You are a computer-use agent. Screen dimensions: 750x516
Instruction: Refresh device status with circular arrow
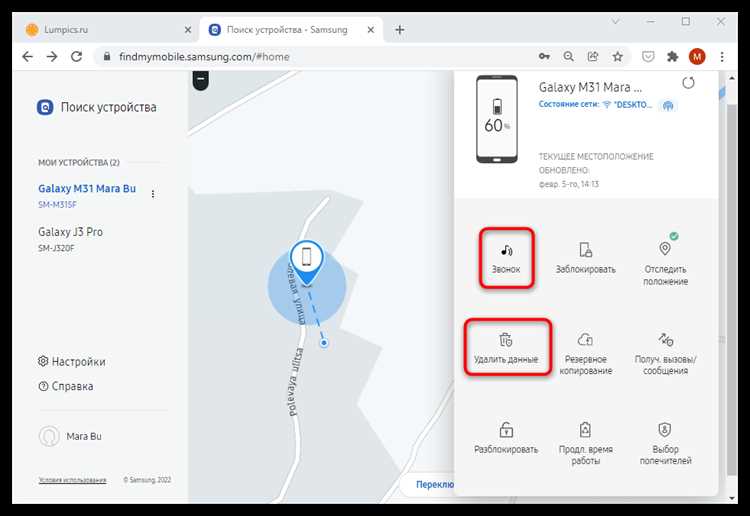688,83
